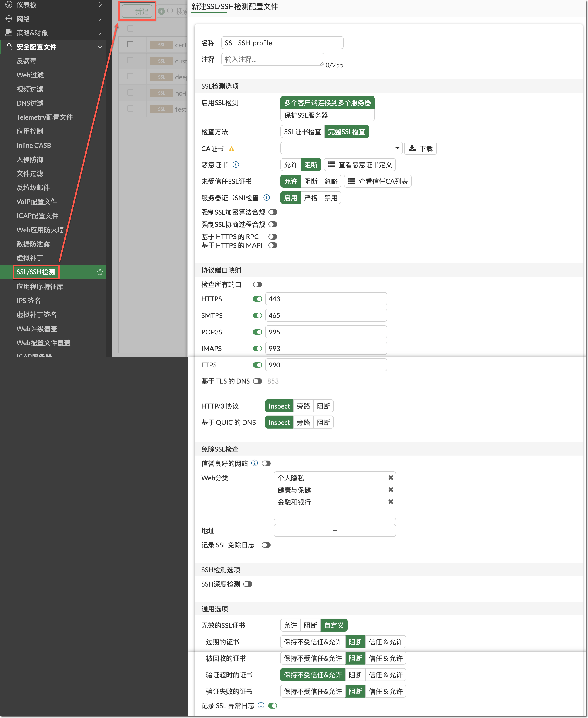Click info icon next to 记录 SSL 异常日志
Image resolution: width=588 pixels, height=718 pixels.
pos(261,705)
